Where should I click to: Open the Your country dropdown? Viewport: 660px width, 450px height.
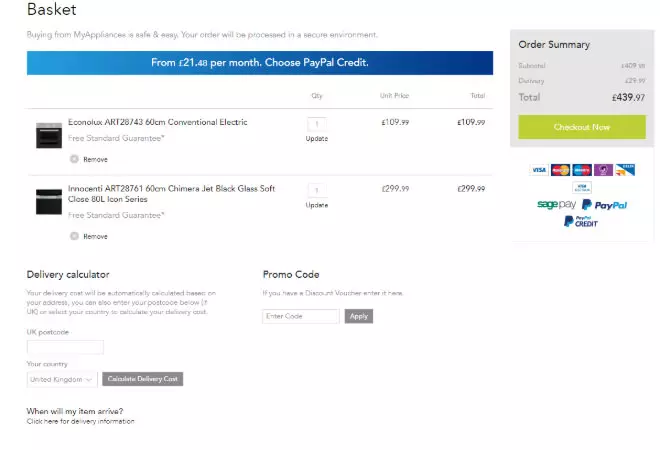(62, 379)
